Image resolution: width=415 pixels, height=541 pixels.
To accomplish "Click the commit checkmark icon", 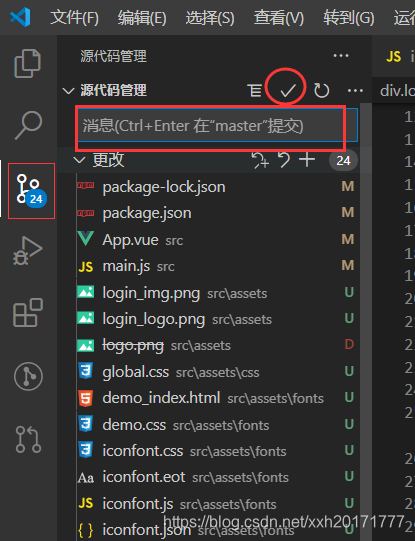I will (x=287, y=91).
